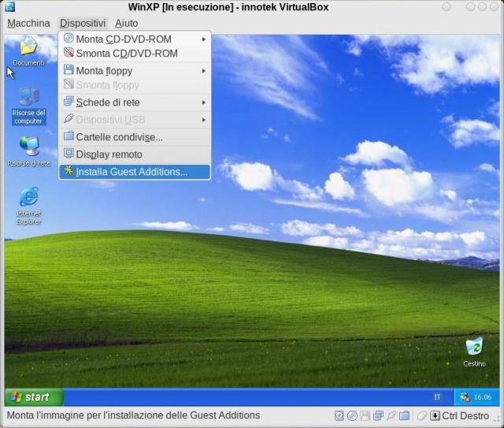This screenshot has height=428, width=504.
Task: Select Internet Explorer desktop icon
Action: [x=28, y=206]
